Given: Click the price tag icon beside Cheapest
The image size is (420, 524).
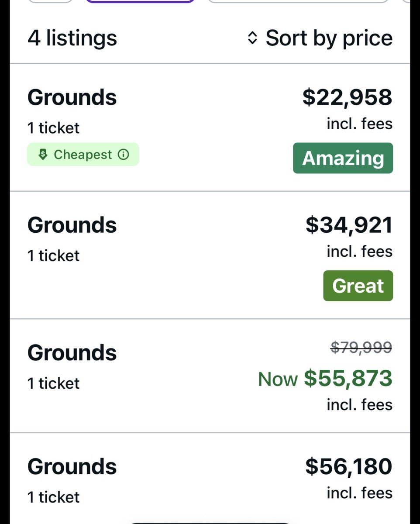Looking at the screenshot, I should point(43,155).
